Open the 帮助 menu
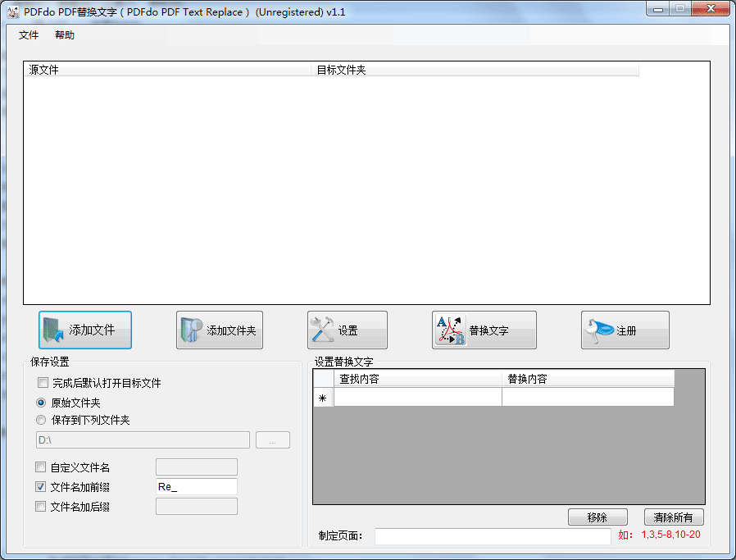The image size is (736, 560). 64,35
